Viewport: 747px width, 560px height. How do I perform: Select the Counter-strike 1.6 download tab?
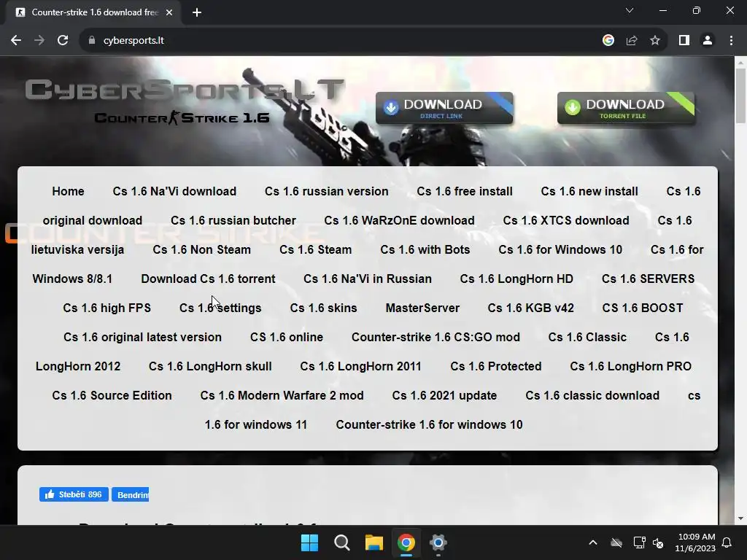click(x=93, y=12)
